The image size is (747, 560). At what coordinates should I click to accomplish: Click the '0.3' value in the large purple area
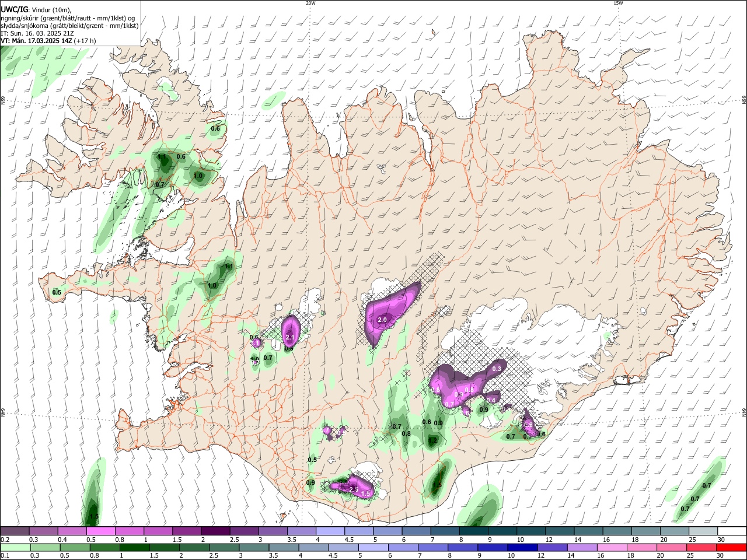[497, 369]
